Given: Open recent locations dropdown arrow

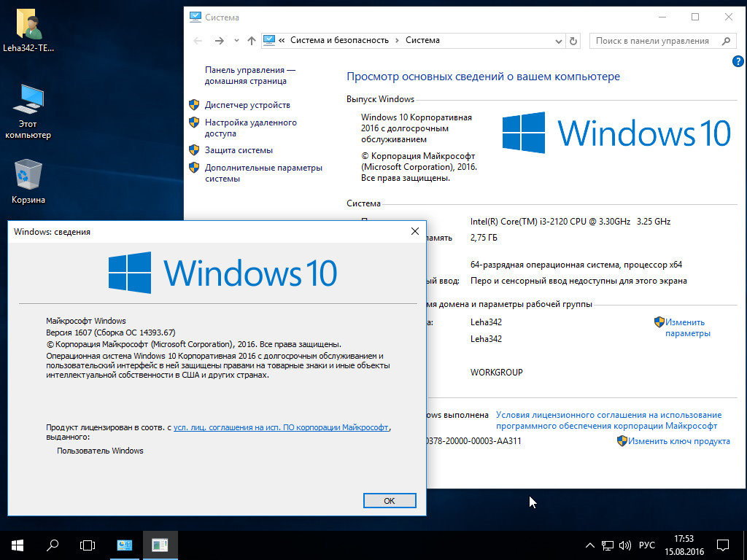Looking at the screenshot, I should tap(237, 41).
